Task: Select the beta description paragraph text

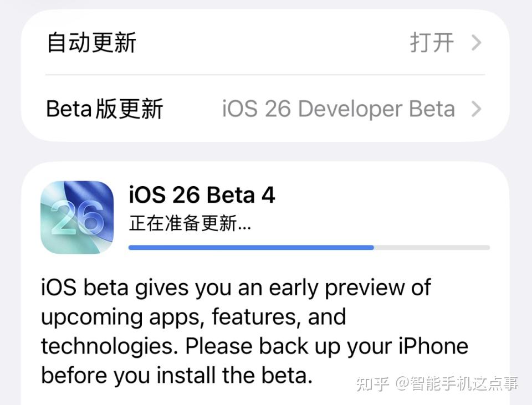Action: [x=254, y=331]
